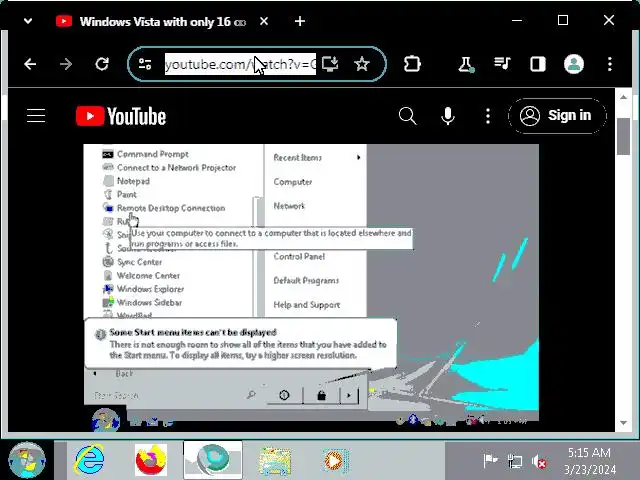Image resolution: width=640 pixels, height=480 pixels.
Task: Open Action Center flag in tray
Action: click(x=490, y=461)
